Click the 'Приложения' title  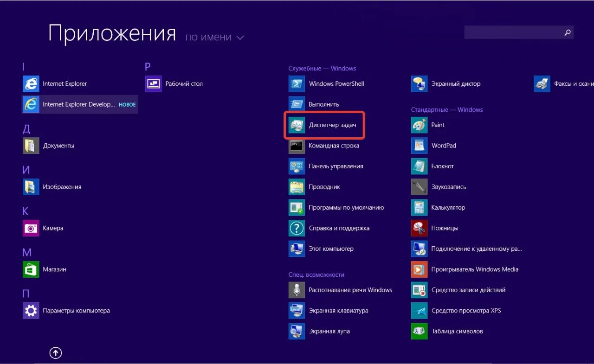(112, 34)
